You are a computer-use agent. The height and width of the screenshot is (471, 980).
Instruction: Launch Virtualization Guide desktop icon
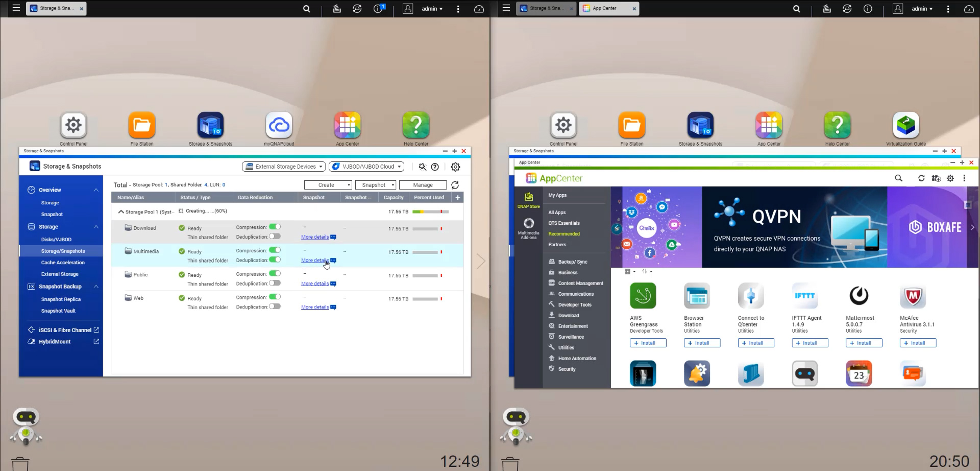click(x=906, y=125)
